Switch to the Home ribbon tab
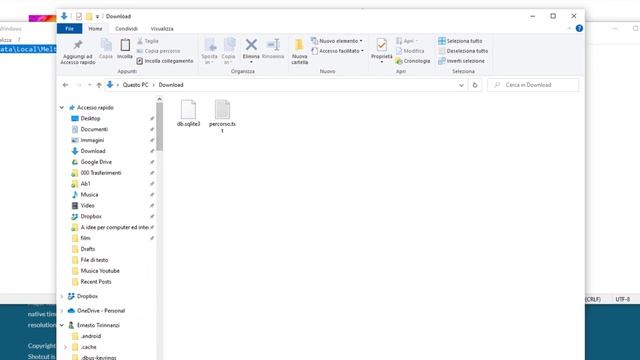The width and height of the screenshot is (640, 360). pyautogui.click(x=96, y=29)
